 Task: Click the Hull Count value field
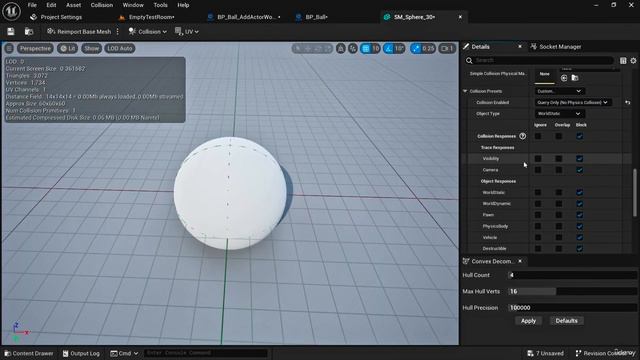point(572,275)
